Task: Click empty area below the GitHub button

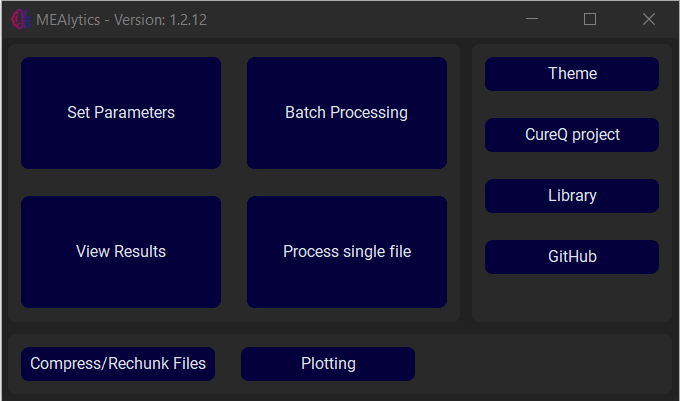Action: pos(572,298)
